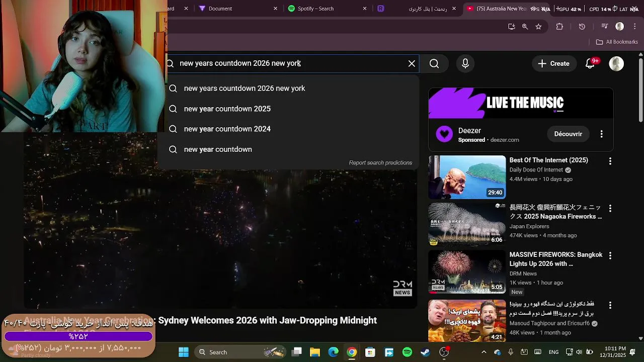Open more options for Nagaoka Fireworks video
The width and height of the screenshot is (644, 362).
[x=610, y=208]
